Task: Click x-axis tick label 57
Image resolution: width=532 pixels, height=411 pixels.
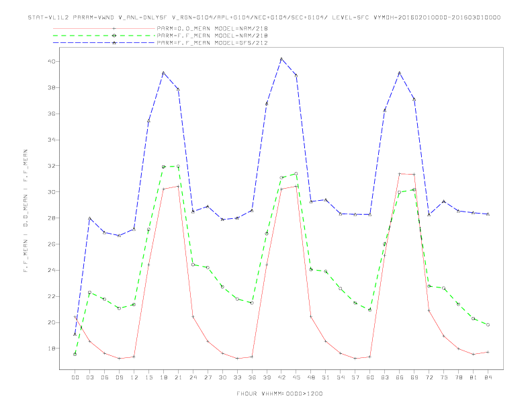Action: tap(355, 377)
